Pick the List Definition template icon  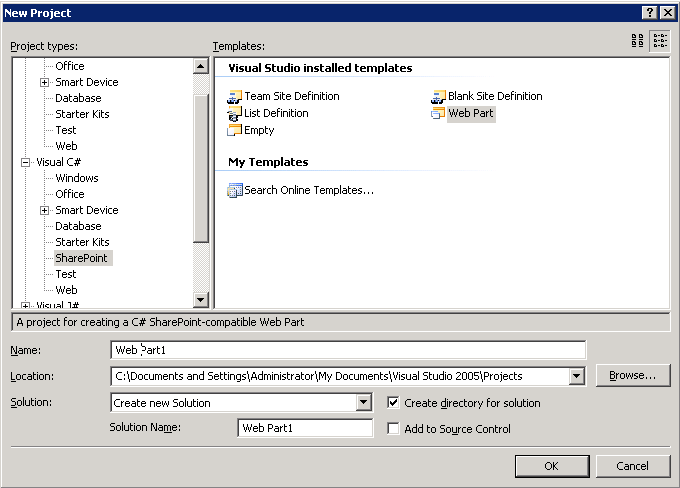click(234, 114)
